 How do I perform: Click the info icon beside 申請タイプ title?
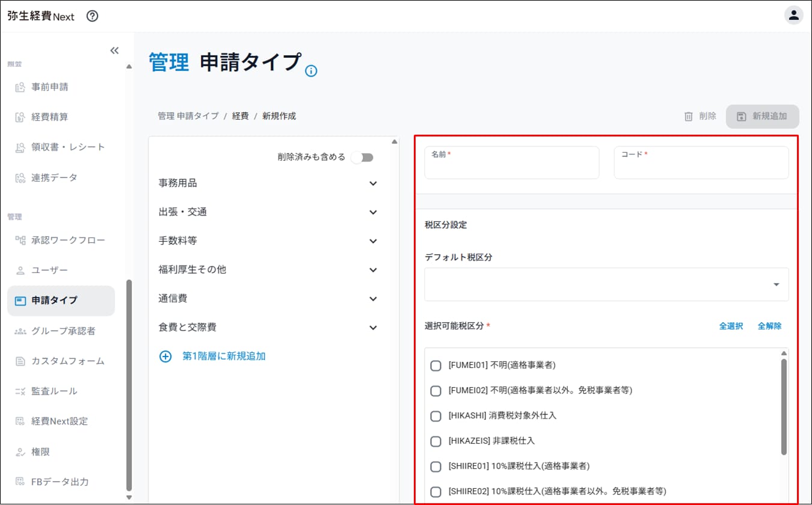pyautogui.click(x=311, y=71)
